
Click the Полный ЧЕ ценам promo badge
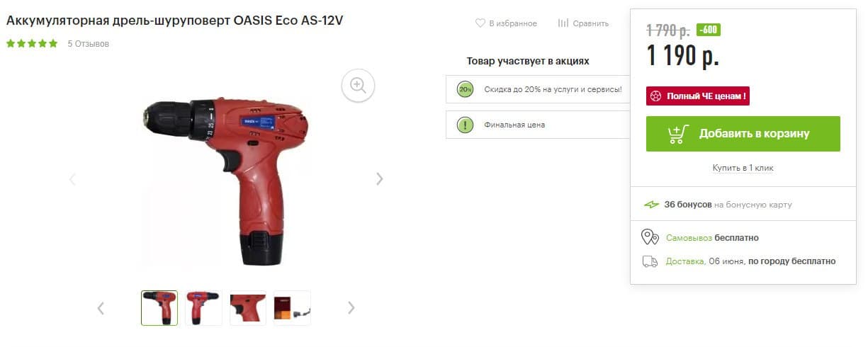pos(698,96)
